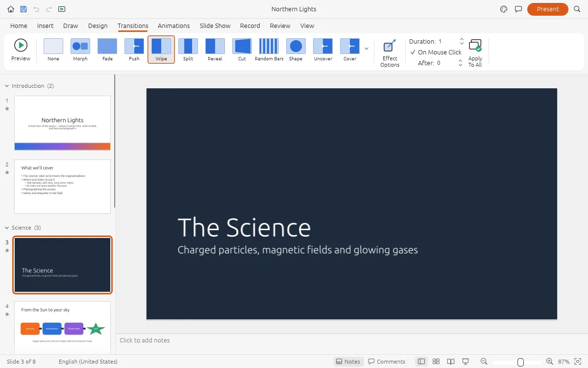Viewport: 588px width, 368px height.
Task: Apply the Shape transition
Action: click(296, 50)
